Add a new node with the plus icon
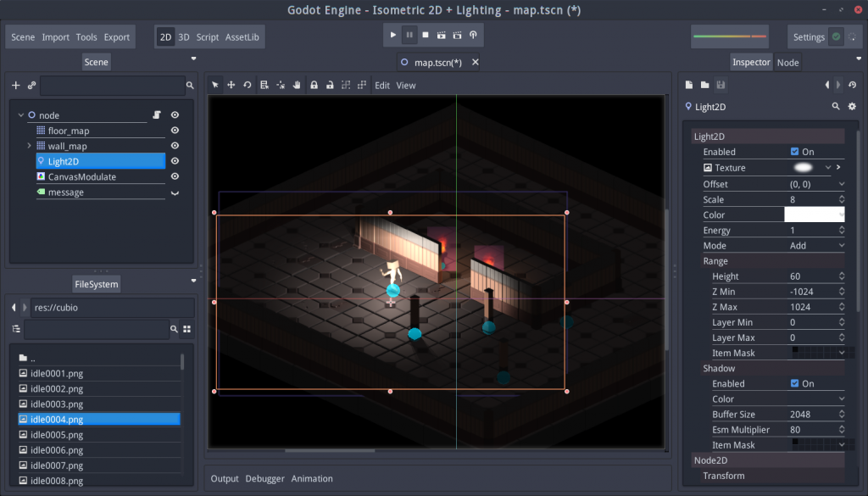Image resolution: width=868 pixels, height=496 pixels. pyautogui.click(x=14, y=85)
